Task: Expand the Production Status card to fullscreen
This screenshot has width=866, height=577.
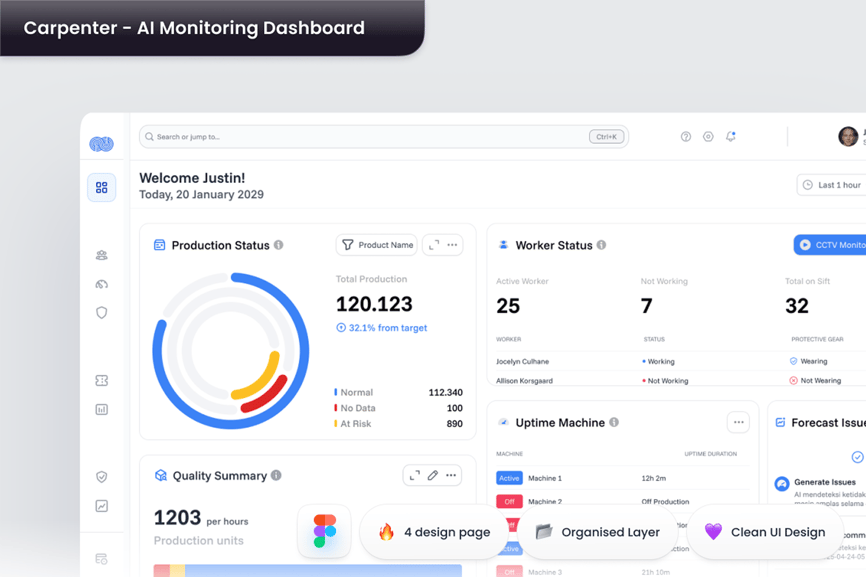Action: point(434,245)
